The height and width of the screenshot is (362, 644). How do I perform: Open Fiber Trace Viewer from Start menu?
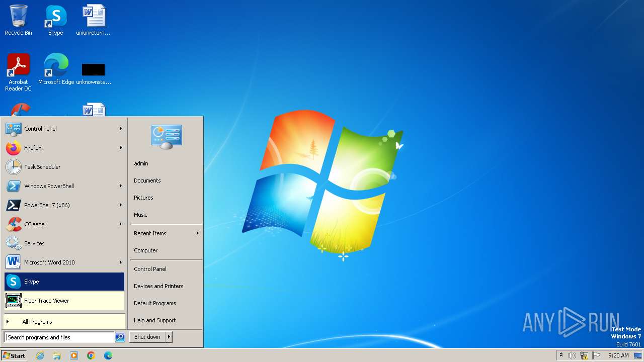[x=64, y=301]
